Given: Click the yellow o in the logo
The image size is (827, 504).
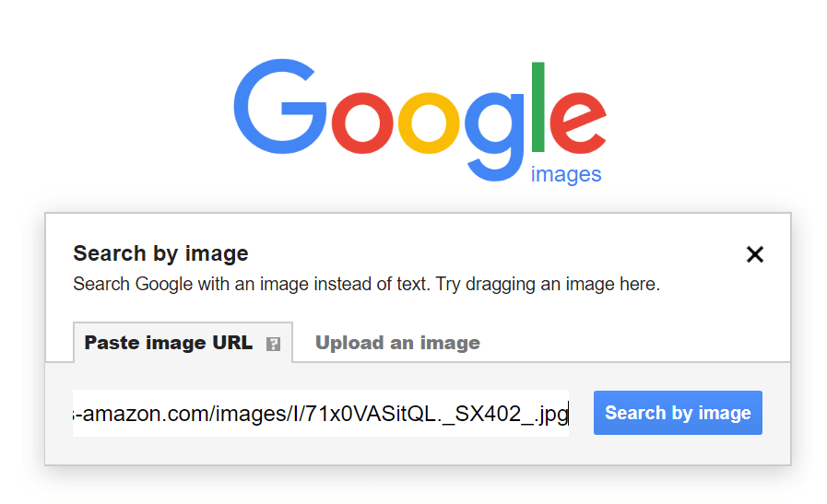Looking at the screenshot, I should coord(431,119).
